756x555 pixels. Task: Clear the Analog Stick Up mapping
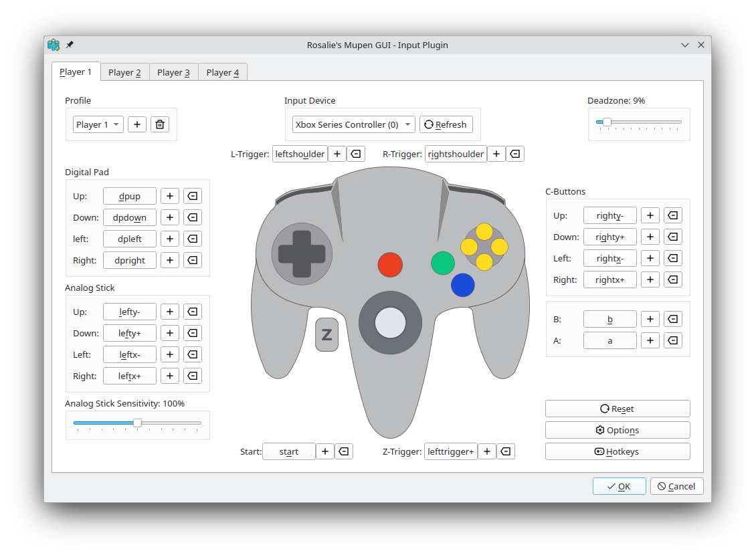click(x=193, y=312)
